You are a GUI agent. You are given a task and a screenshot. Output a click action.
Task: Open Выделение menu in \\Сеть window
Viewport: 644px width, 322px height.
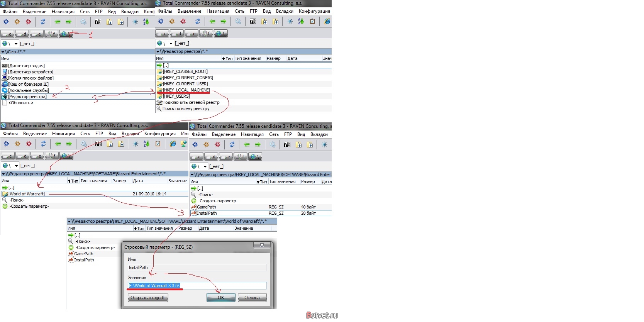[35, 12]
